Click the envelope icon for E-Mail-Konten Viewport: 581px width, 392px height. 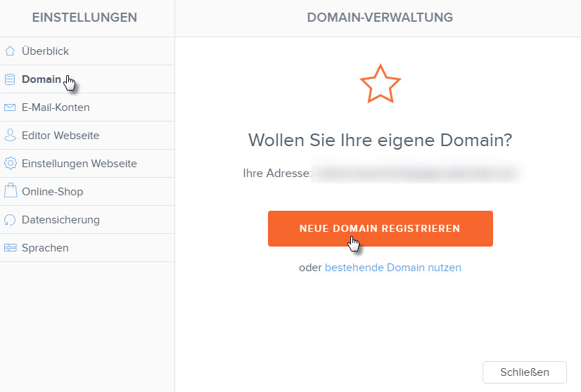click(10, 107)
